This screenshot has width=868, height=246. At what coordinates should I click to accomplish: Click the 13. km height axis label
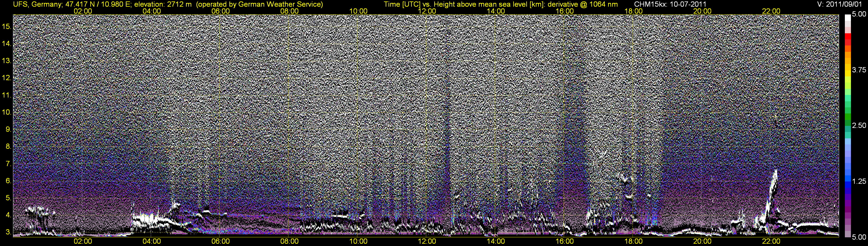[7, 61]
